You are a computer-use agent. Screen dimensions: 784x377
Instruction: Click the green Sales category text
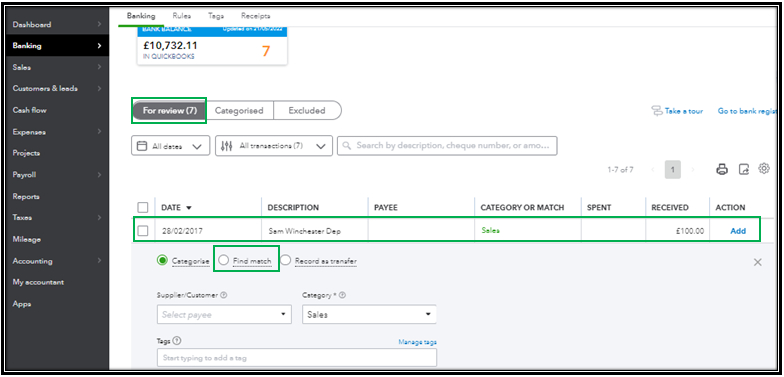pos(490,230)
